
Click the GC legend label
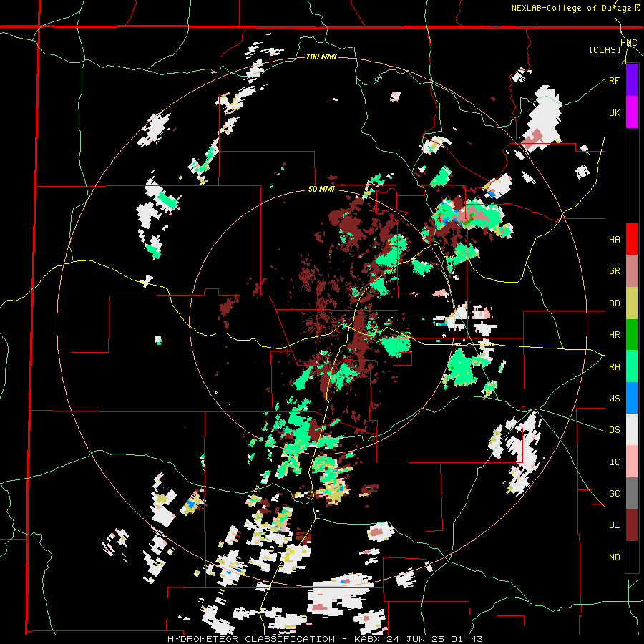click(614, 494)
